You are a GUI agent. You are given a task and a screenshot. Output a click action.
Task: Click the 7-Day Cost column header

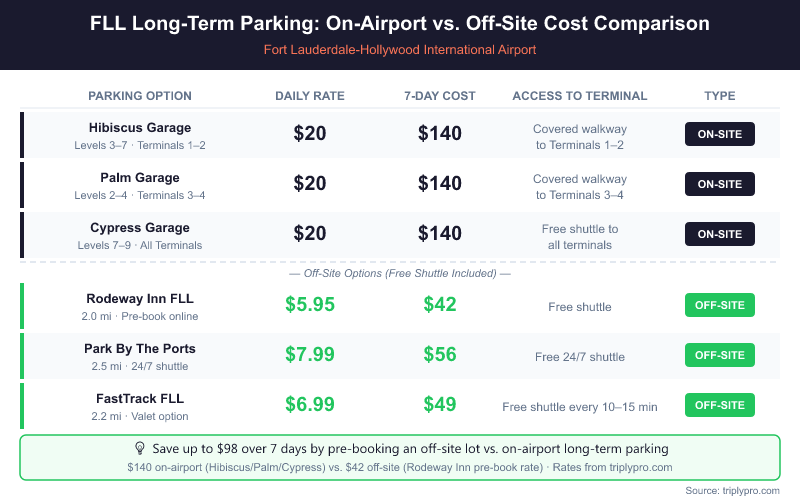[x=439, y=96]
